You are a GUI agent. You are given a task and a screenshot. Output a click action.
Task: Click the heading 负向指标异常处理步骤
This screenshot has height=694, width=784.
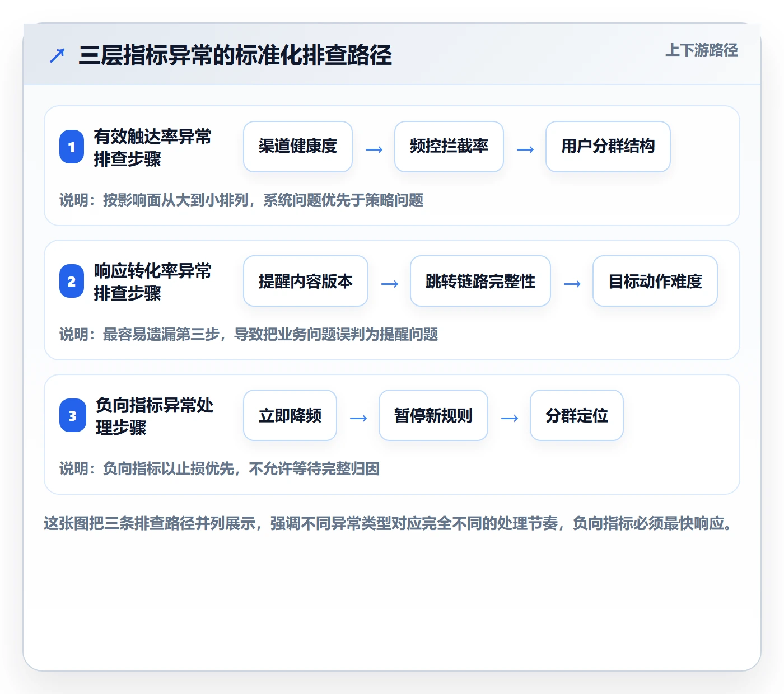click(155, 416)
